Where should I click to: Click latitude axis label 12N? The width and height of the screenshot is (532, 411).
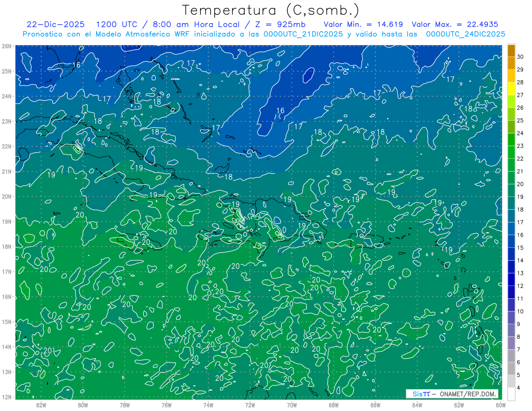[6, 397]
